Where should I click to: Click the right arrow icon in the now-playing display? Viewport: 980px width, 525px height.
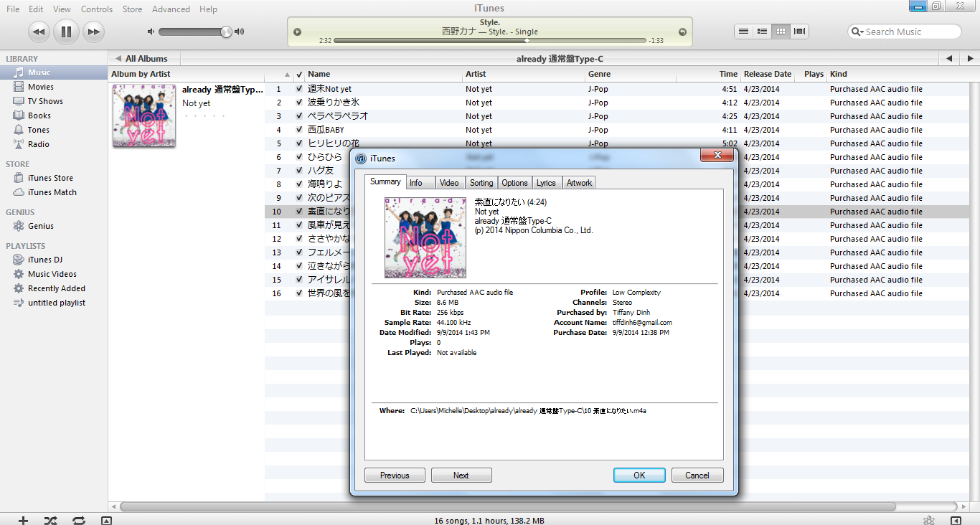pyautogui.click(x=682, y=32)
